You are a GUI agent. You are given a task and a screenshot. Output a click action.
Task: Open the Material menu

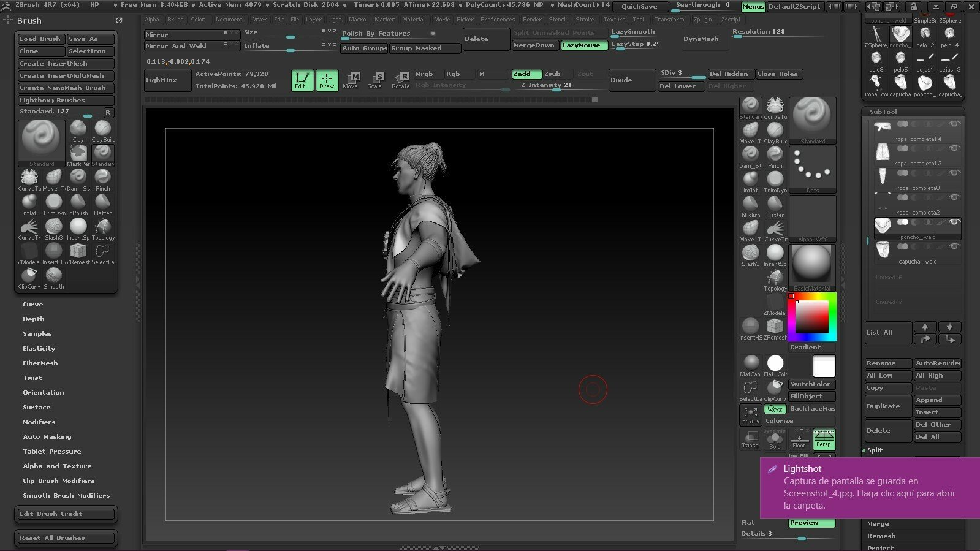coord(413,20)
